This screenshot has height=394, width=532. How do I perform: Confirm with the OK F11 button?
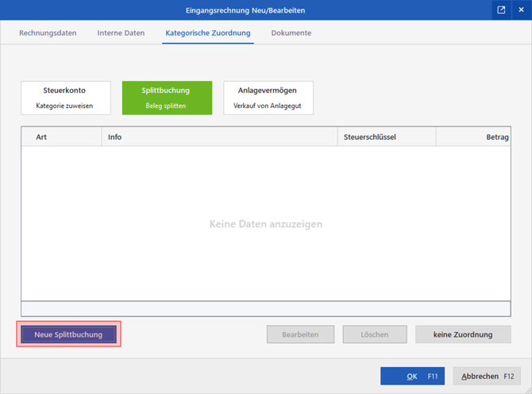click(413, 377)
